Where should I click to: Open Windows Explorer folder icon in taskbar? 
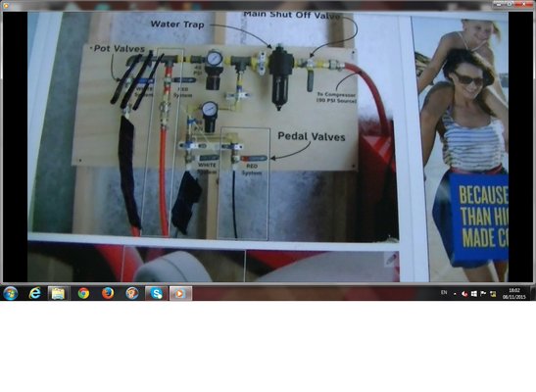(x=58, y=293)
